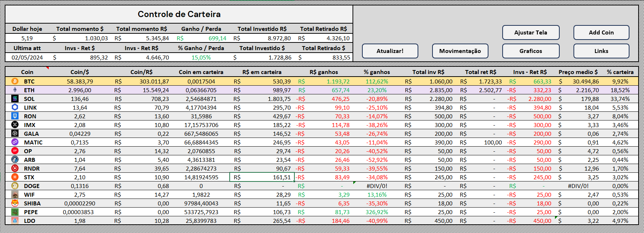Click the SHIBA coin icon

pos(15,203)
